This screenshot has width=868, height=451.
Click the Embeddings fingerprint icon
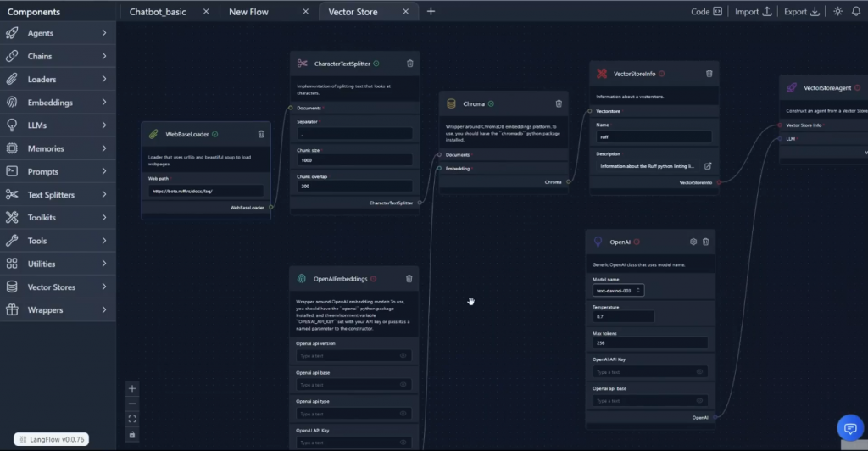click(12, 103)
